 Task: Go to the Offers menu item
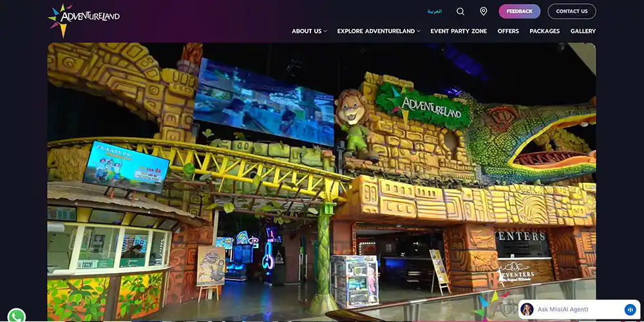coord(508,31)
